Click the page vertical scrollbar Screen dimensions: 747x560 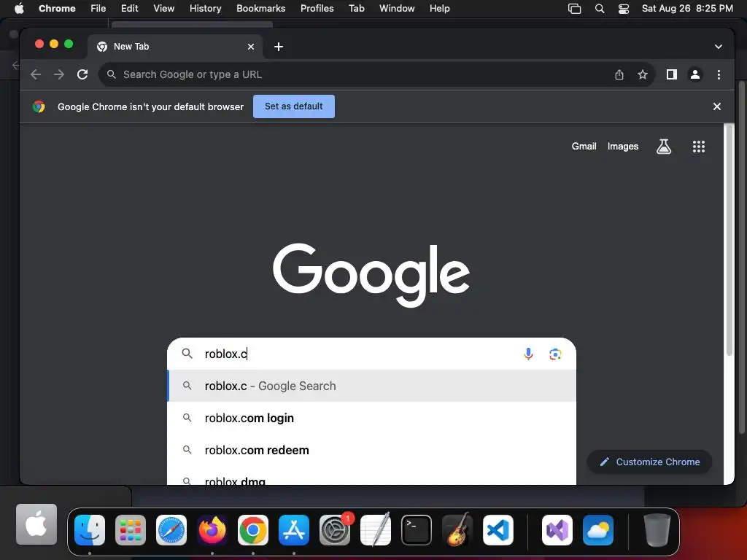click(x=729, y=241)
